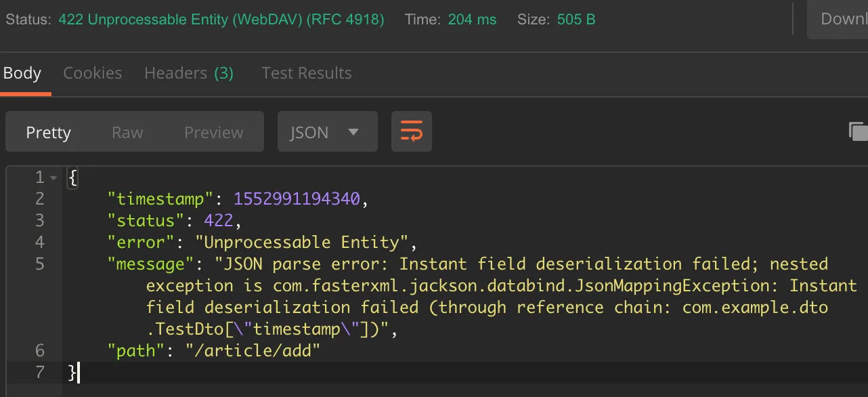Open the JSON format dropdown

point(327,131)
